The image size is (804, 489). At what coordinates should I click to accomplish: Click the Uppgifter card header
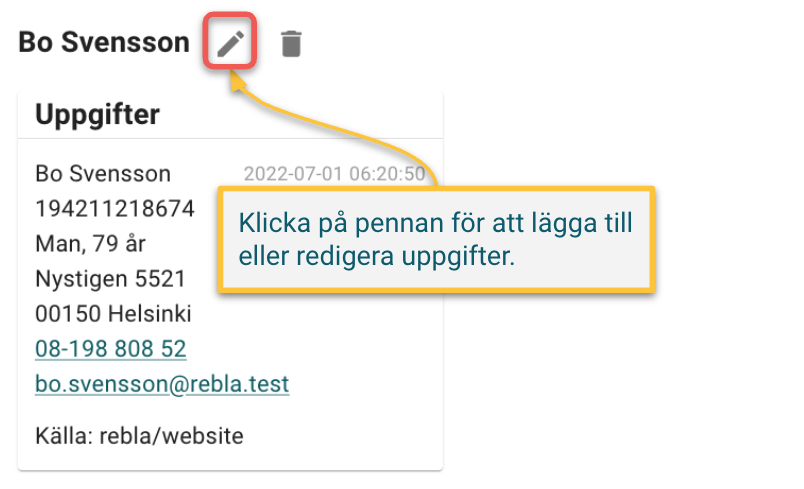tap(230, 114)
